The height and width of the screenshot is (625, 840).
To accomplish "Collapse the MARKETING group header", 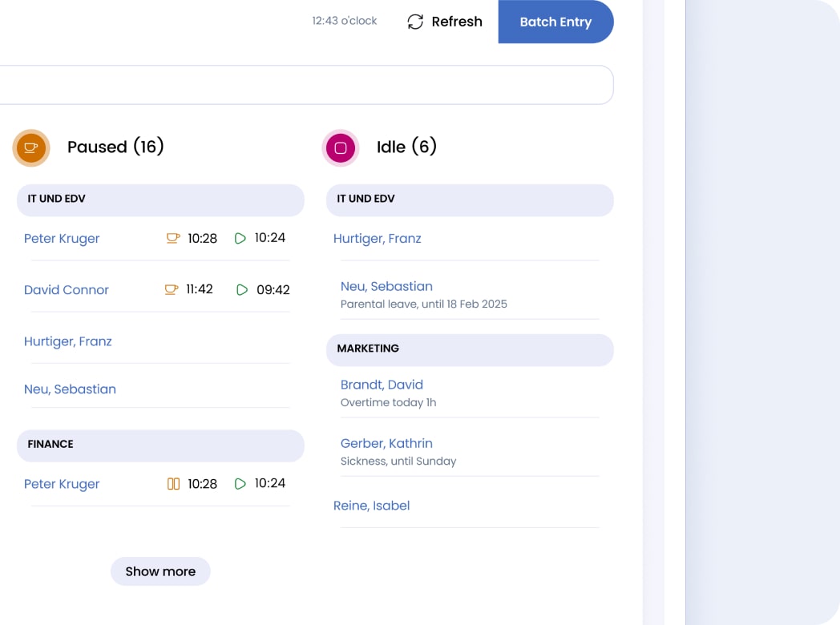I will pos(470,349).
